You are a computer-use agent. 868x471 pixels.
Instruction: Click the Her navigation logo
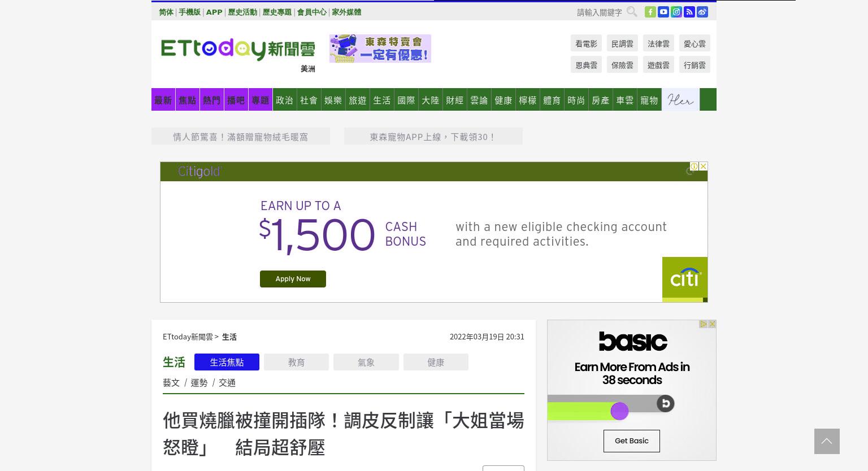[680, 99]
